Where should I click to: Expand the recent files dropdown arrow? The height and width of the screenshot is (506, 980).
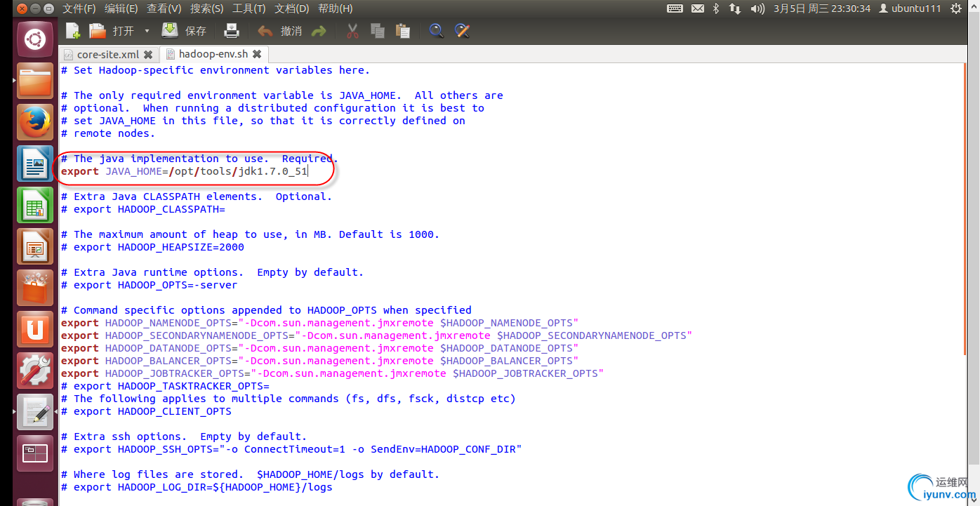147,31
